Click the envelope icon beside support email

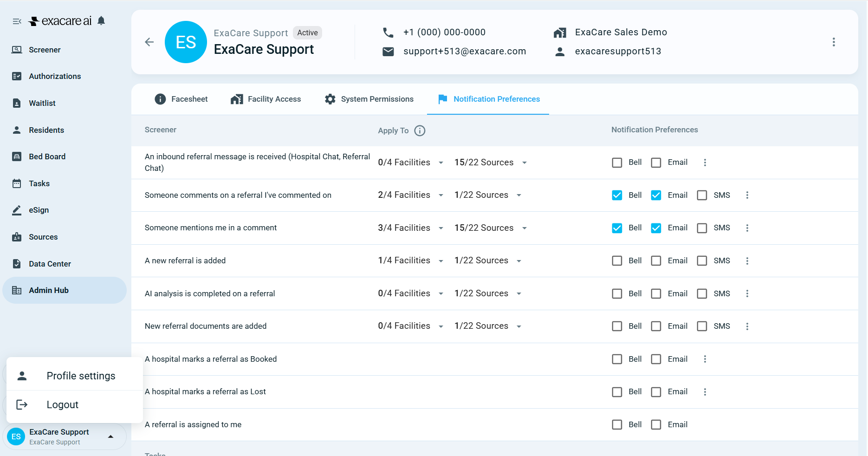pyautogui.click(x=388, y=52)
